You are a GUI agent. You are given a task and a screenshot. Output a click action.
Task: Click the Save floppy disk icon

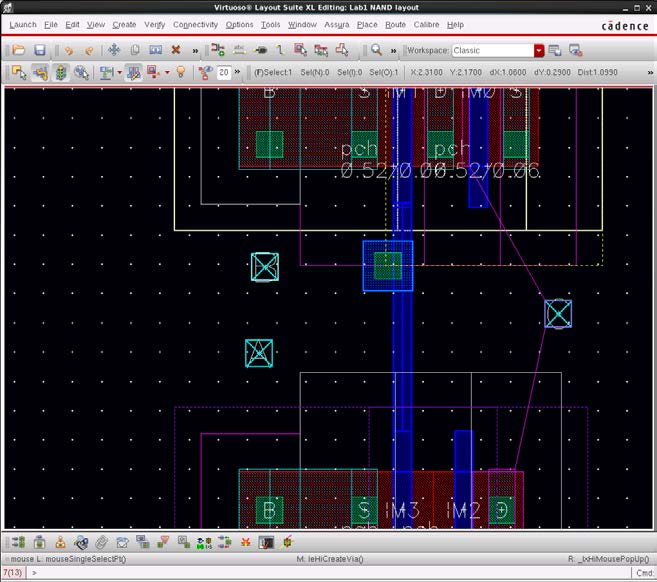click(x=40, y=50)
